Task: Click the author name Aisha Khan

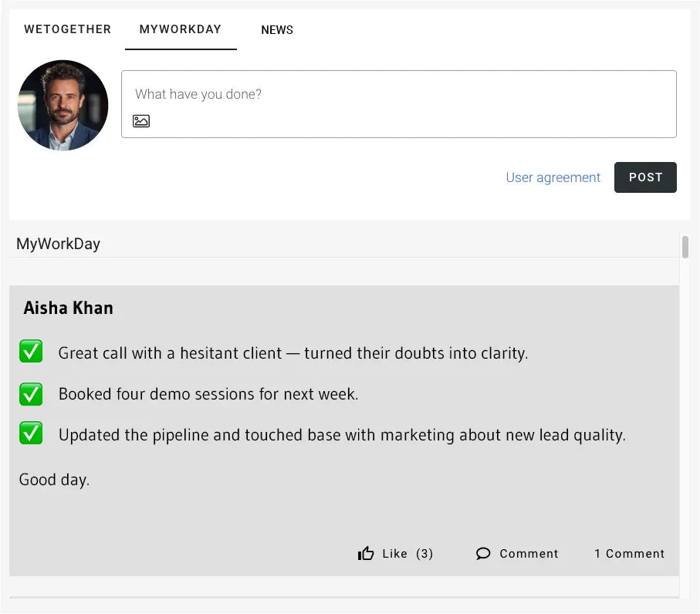Action: (69, 308)
